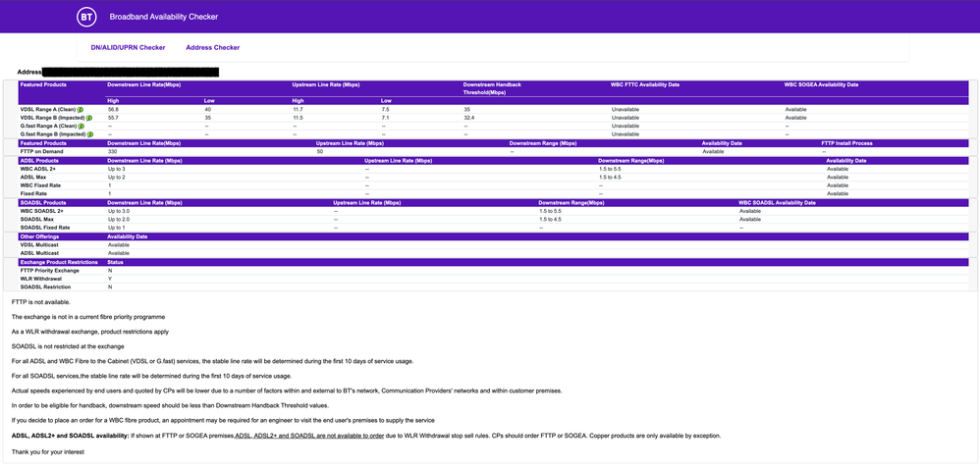Click the SOADSL Products section header

pos(41,203)
